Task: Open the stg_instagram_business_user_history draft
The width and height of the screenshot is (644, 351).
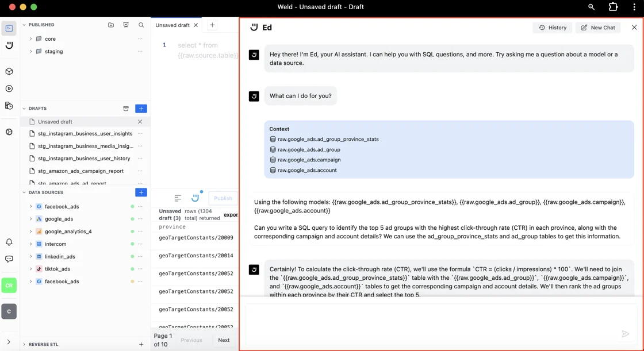Action: pos(84,159)
